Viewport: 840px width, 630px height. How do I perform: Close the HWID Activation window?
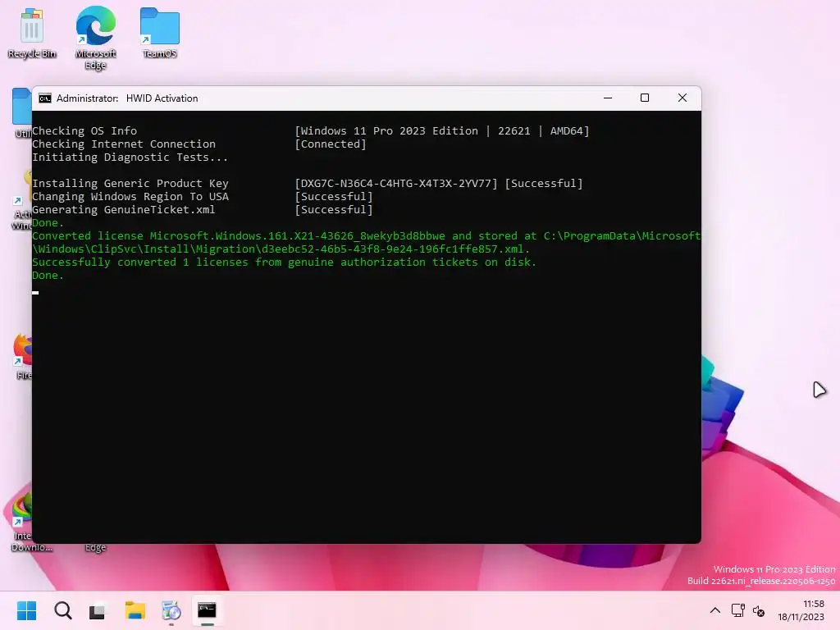coord(682,98)
